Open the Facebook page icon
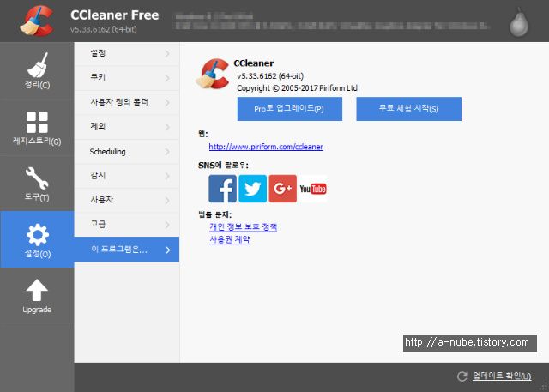 tap(223, 189)
